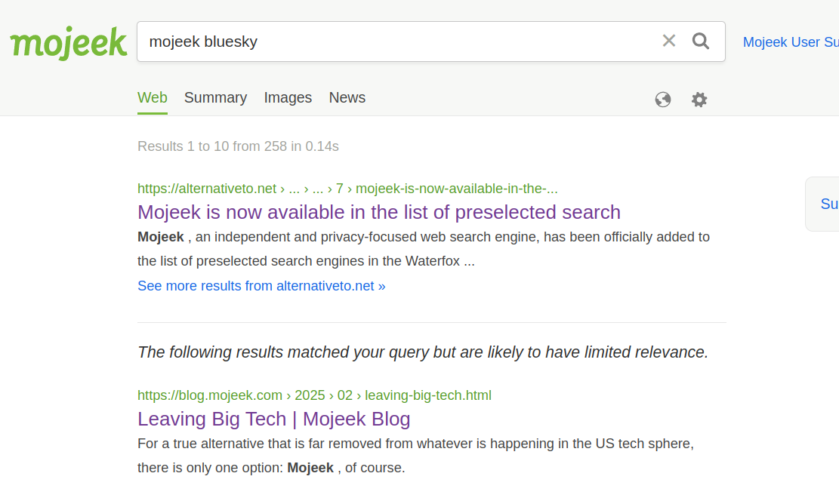Switch to the News tab

[x=347, y=98]
